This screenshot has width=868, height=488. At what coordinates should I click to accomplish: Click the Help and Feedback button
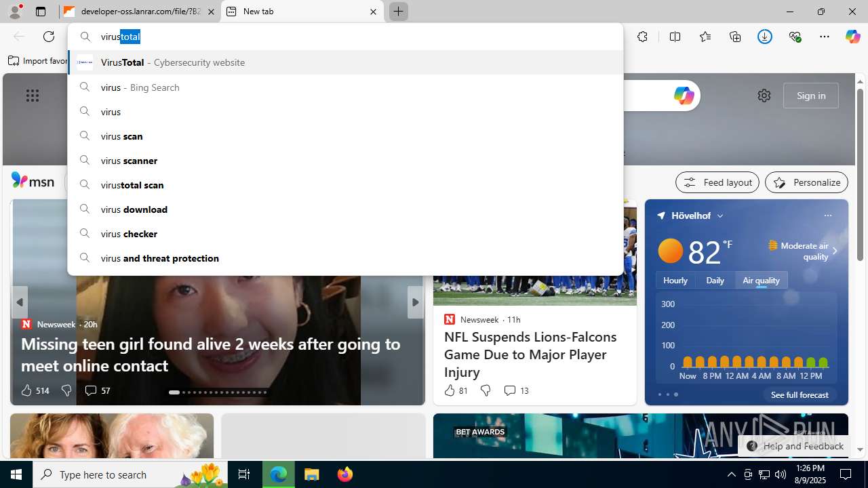click(x=794, y=446)
